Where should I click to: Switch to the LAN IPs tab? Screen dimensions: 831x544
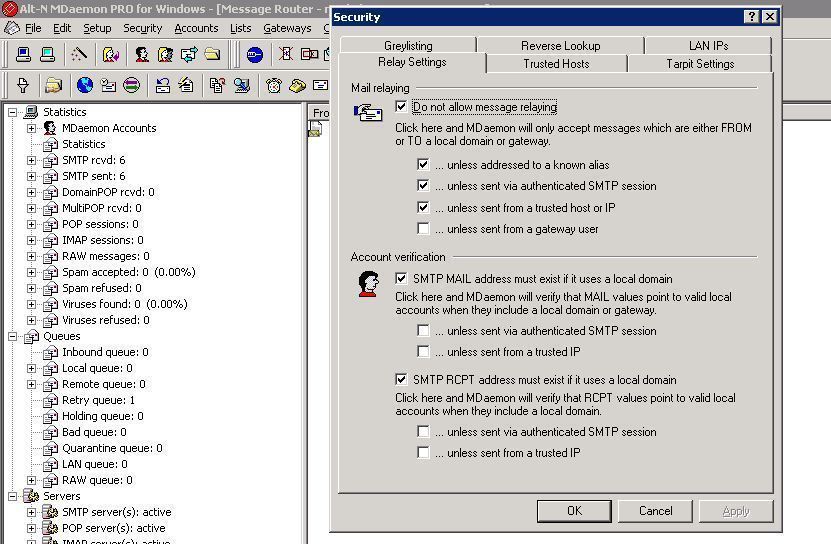pyautogui.click(x=708, y=45)
